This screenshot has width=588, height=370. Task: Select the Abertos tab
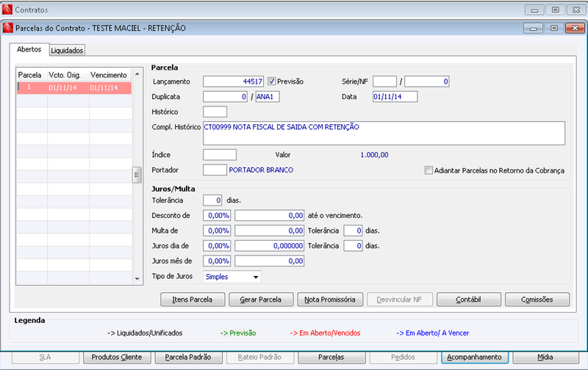[x=29, y=49]
